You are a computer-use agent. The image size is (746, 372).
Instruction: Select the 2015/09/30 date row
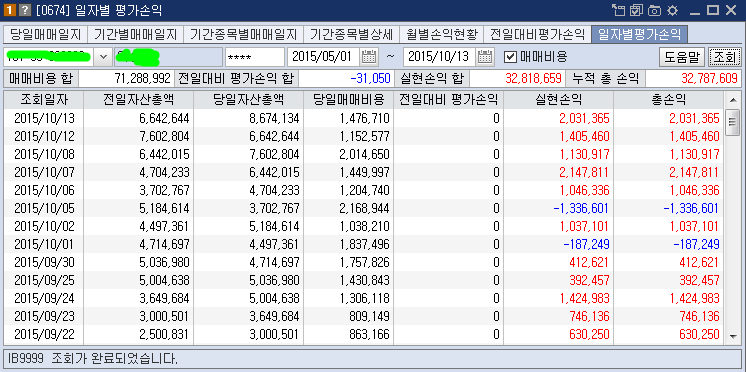pyautogui.click(x=364, y=262)
